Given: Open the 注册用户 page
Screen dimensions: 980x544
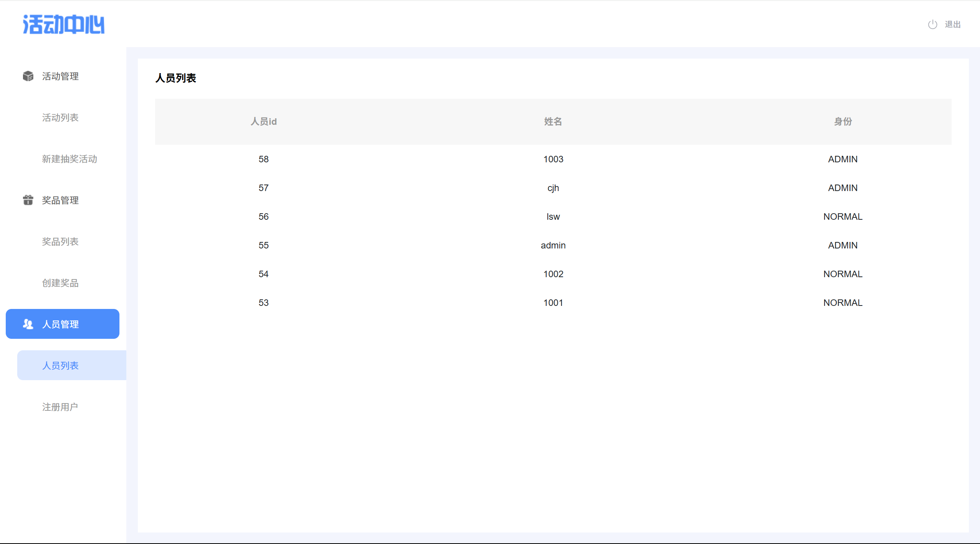Looking at the screenshot, I should tap(60, 407).
